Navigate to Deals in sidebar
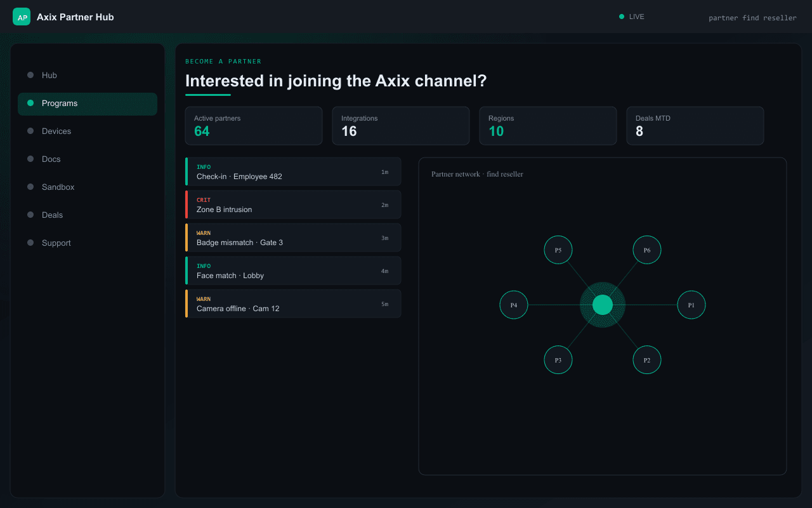Image resolution: width=812 pixels, height=508 pixels. point(88,215)
